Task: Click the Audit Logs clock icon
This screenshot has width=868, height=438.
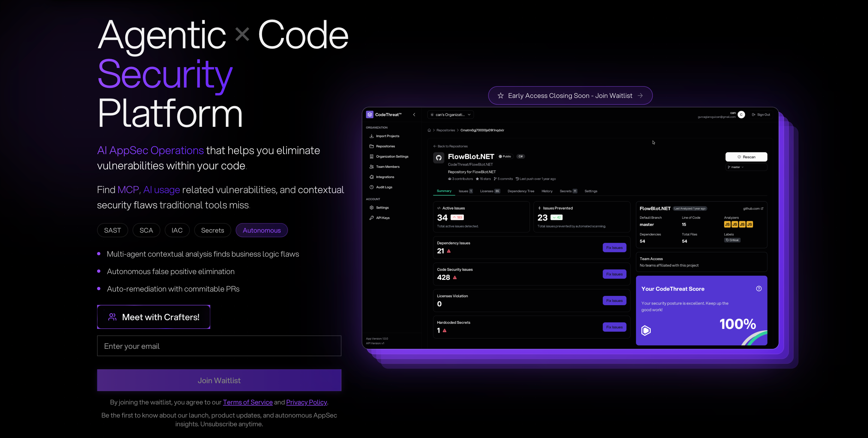Action: coord(371,187)
